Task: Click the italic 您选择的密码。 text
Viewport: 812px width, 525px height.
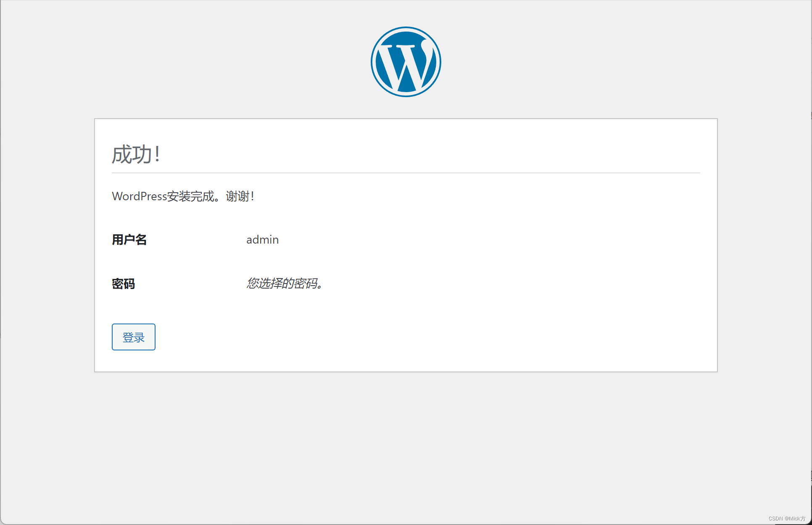Action: [285, 284]
